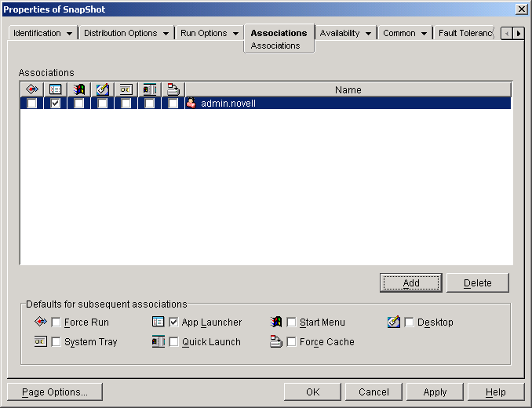This screenshot has height=408, width=532.
Task: Open the Availability tab dropdown arrow
Action: pos(369,34)
